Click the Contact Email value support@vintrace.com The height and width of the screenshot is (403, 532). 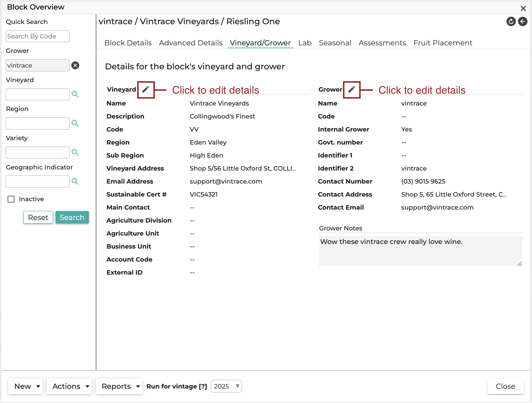[x=437, y=208]
